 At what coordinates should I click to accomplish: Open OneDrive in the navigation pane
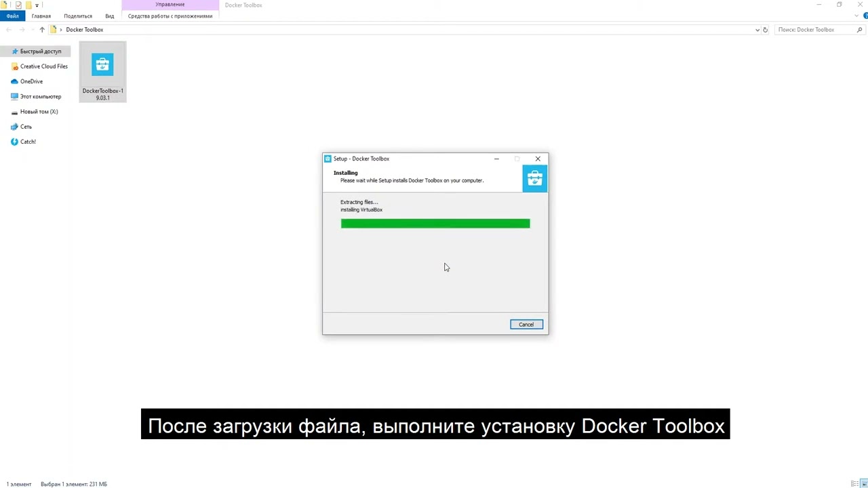tap(31, 81)
